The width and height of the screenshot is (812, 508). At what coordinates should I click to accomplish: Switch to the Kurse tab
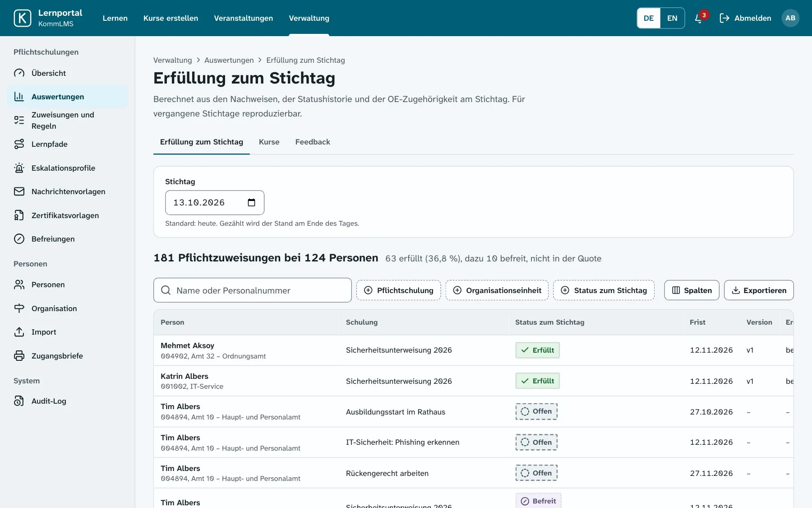[269, 142]
